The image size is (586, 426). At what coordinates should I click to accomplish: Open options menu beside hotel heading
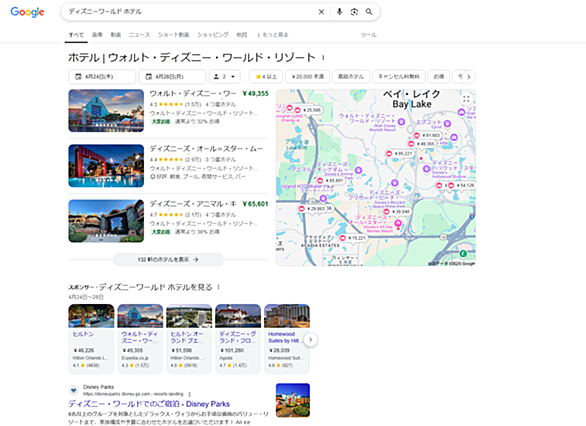click(323, 58)
